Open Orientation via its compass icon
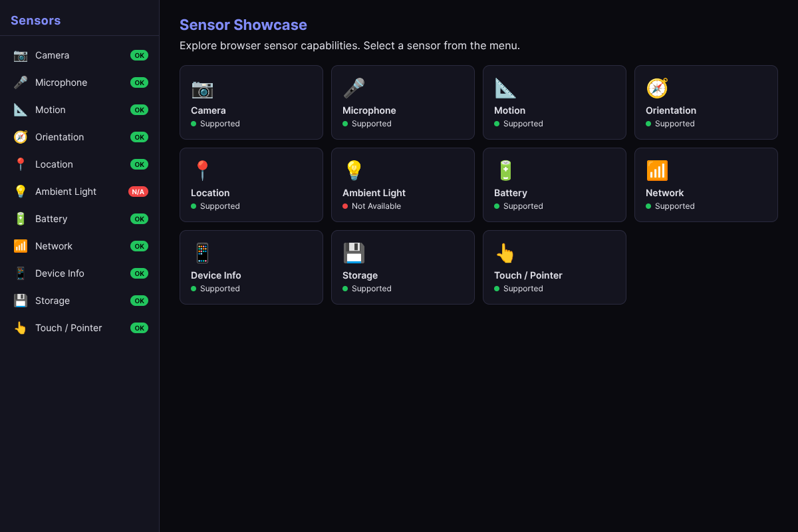Image resolution: width=798 pixels, height=532 pixels. pos(20,137)
